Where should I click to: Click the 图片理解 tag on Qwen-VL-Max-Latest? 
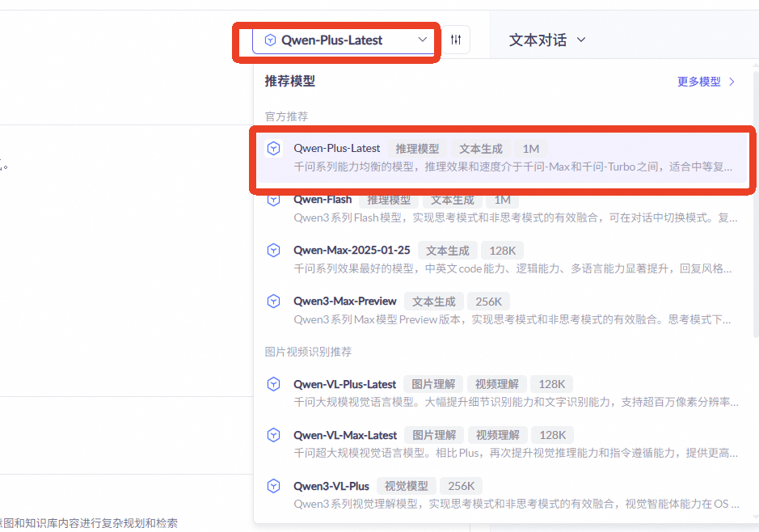click(x=434, y=435)
